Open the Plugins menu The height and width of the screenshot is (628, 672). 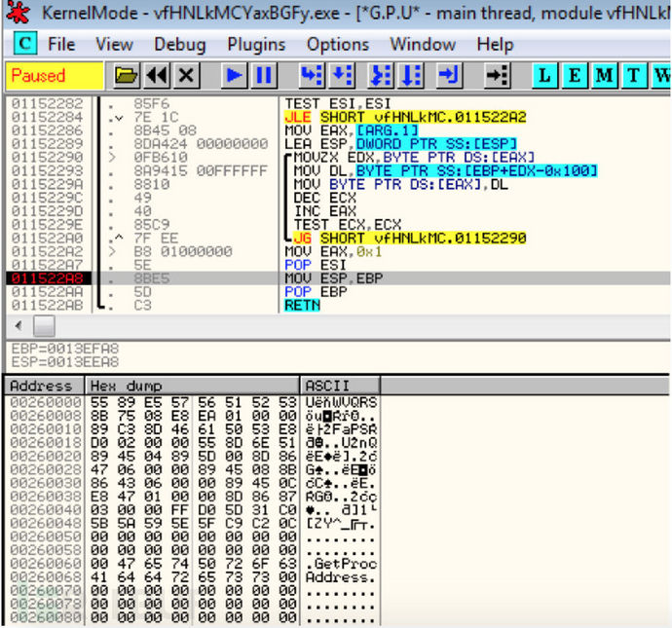tap(256, 45)
